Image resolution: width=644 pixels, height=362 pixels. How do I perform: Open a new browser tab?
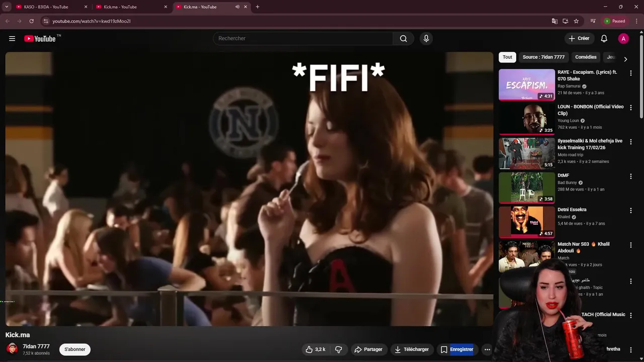point(258,7)
